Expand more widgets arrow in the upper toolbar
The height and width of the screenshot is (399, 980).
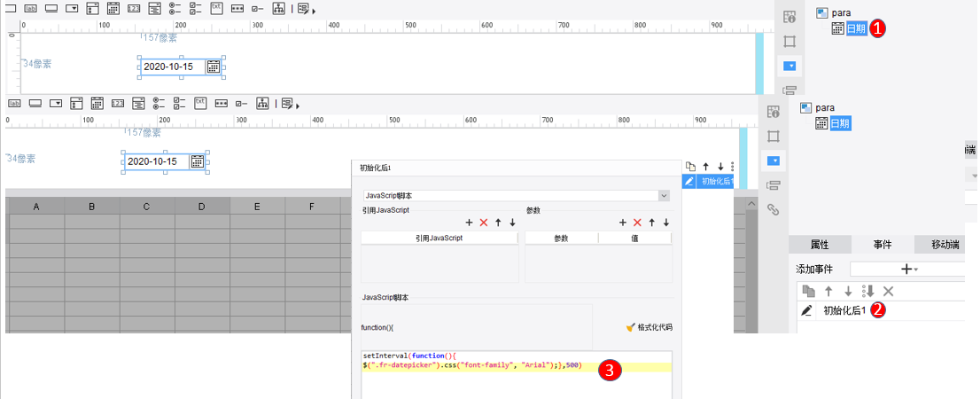pos(314,12)
